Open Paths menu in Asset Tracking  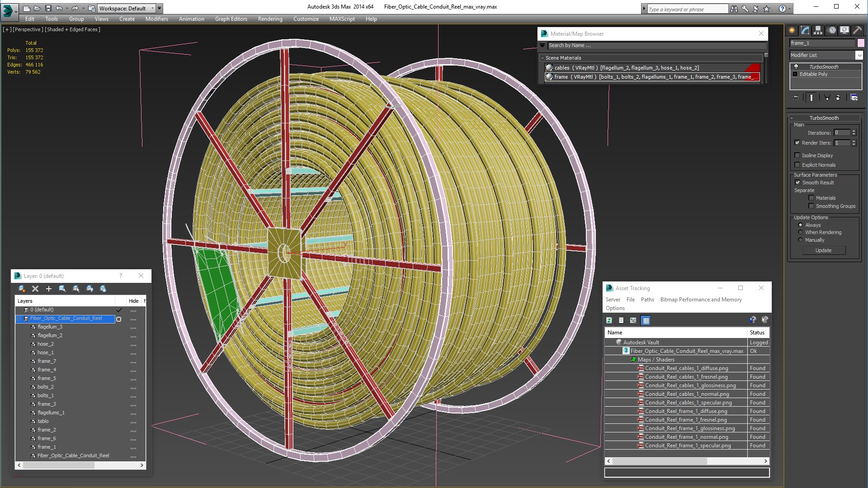[647, 300]
